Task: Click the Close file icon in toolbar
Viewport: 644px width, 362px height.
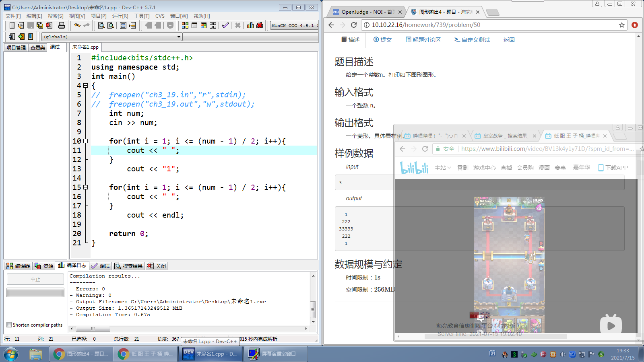Action: point(49,25)
